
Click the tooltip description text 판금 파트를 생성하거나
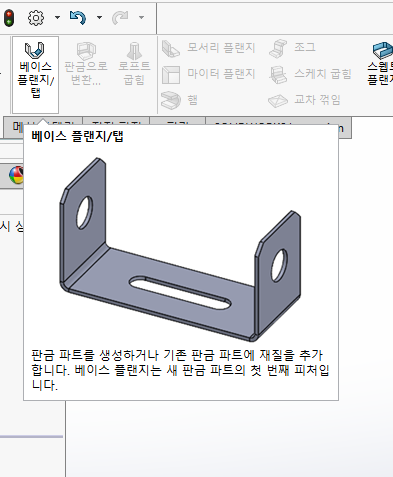(x=94, y=355)
